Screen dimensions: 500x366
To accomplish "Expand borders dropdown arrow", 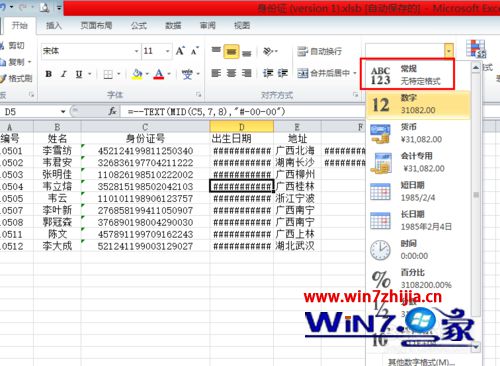I will pos(119,74).
